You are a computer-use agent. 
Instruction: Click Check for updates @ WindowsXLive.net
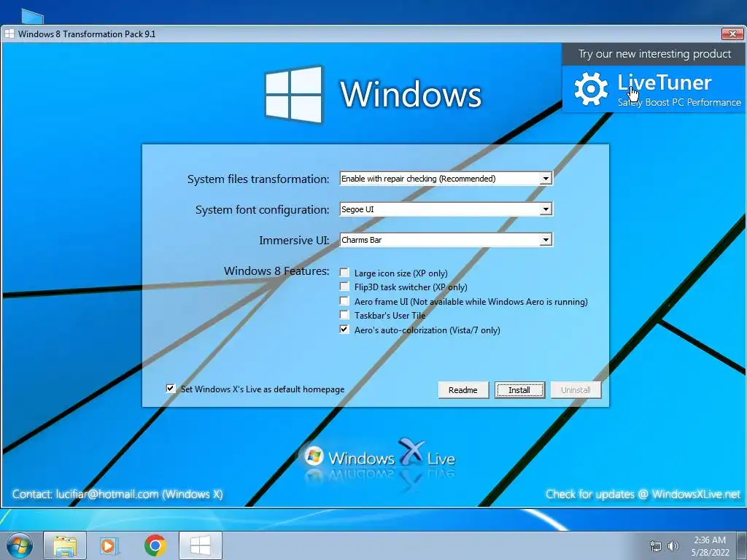(643, 494)
